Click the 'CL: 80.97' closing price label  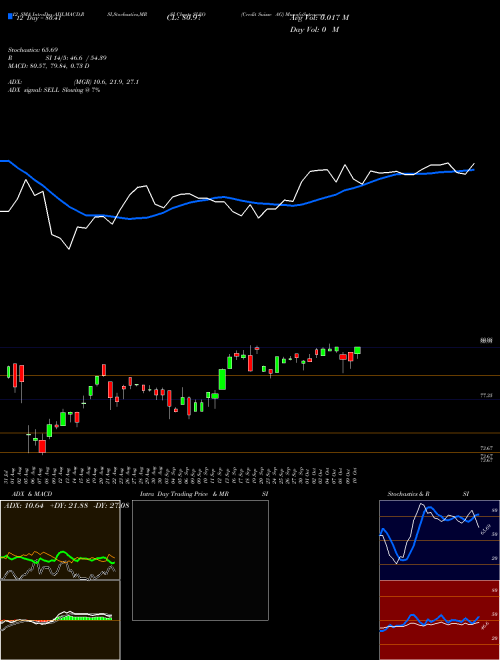[184, 18]
